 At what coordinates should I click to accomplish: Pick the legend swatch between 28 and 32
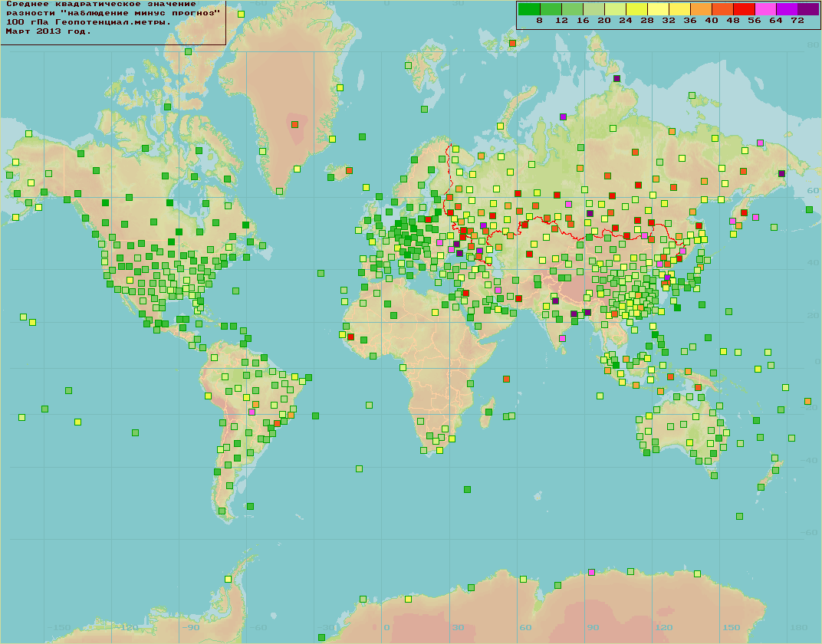[658, 9]
